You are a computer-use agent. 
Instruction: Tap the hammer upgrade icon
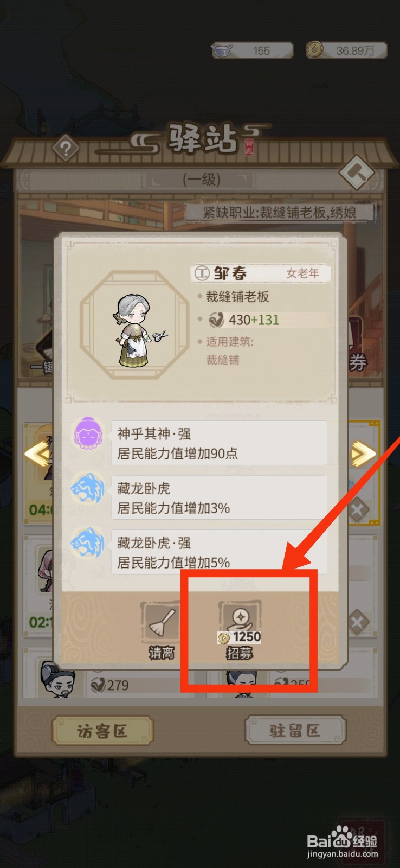tap(357, 173)
